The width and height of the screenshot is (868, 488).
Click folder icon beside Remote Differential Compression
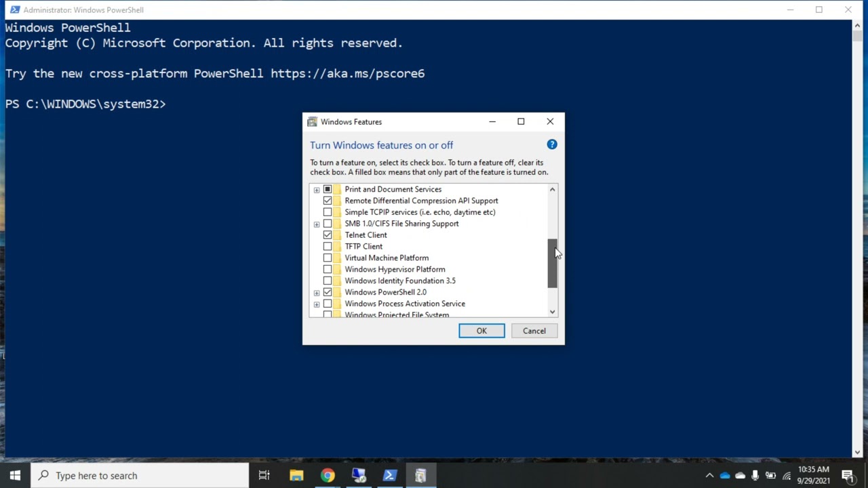pyautogui.click(x=337, y=201)
